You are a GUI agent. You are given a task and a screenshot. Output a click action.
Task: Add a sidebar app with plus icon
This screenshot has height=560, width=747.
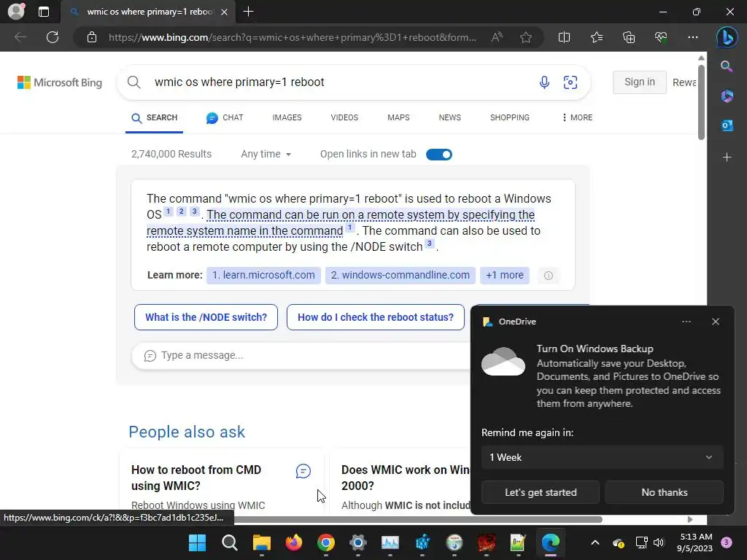pos(727,157)
